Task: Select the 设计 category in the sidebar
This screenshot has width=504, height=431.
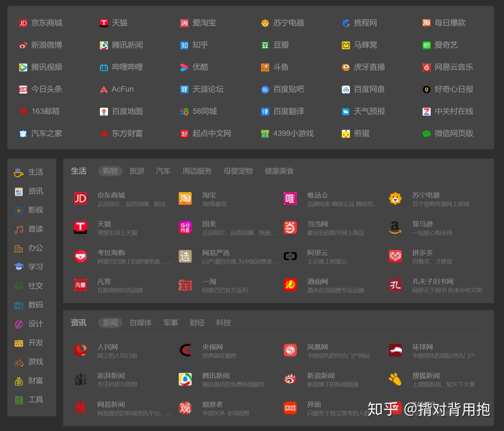Action: click(31, 324)
